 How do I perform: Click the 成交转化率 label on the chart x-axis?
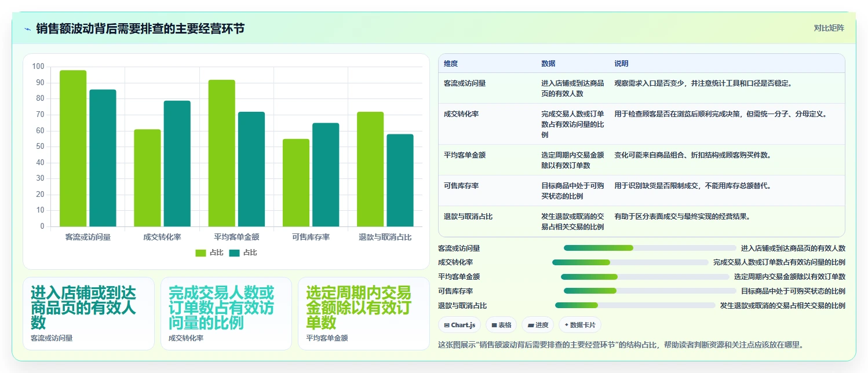click(162, 237)
